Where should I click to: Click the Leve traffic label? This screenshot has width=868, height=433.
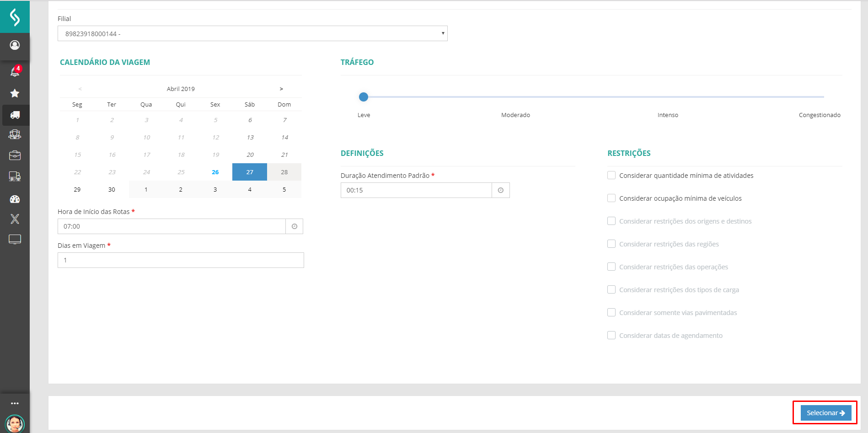pyautogui.click(x=364, y=115)
